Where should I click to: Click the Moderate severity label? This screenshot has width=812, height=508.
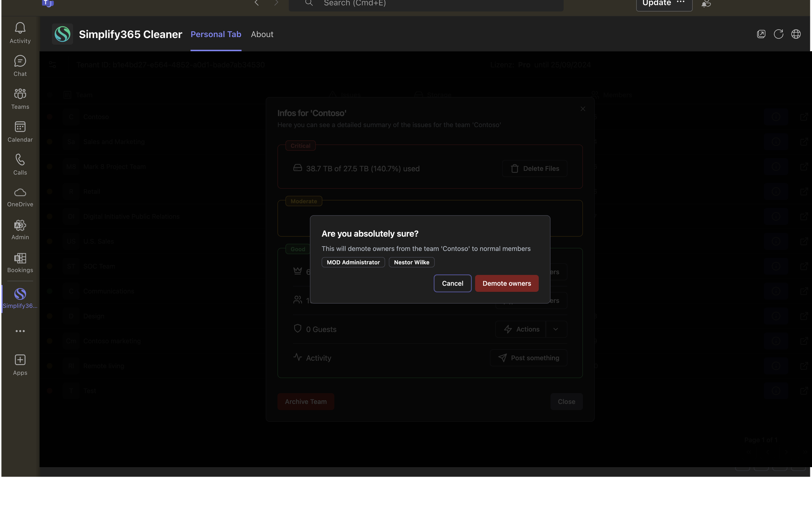coord(304,201)
